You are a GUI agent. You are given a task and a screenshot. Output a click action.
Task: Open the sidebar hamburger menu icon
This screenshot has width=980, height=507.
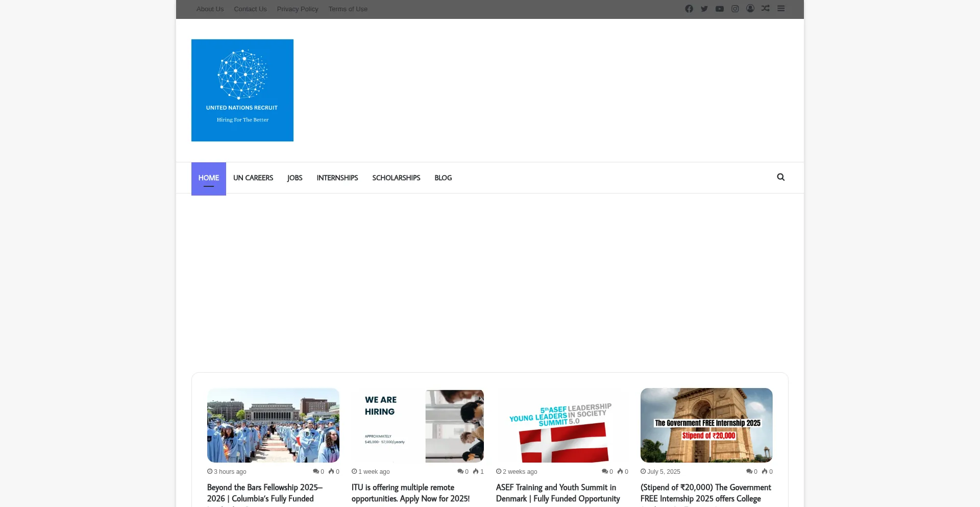[781, 9]
